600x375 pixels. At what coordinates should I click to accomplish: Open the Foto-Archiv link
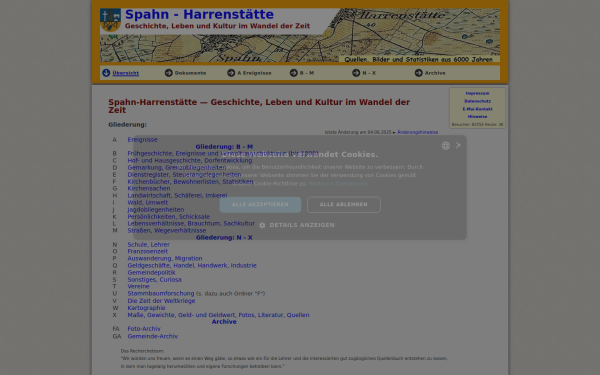[x=144, y=329]
